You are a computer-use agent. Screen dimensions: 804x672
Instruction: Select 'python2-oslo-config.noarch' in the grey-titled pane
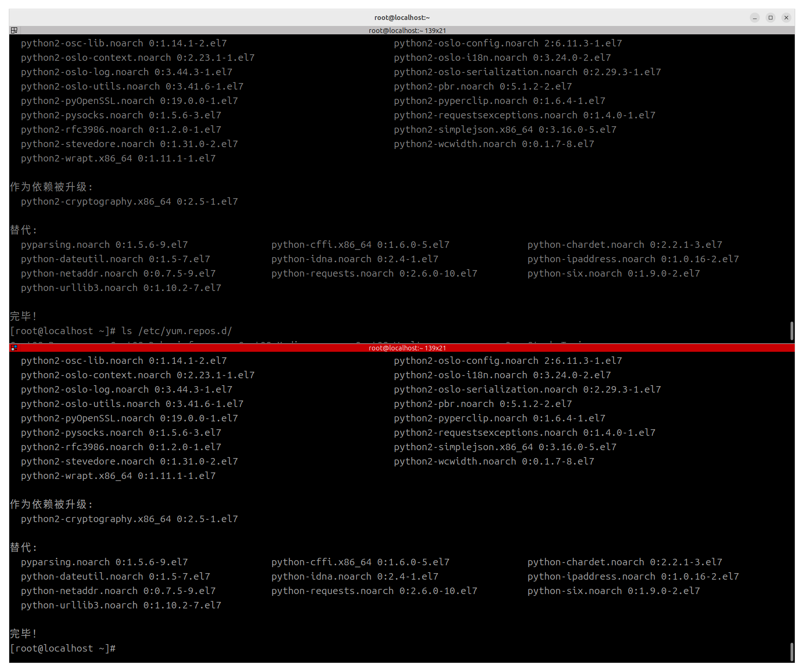coord(466,43)
